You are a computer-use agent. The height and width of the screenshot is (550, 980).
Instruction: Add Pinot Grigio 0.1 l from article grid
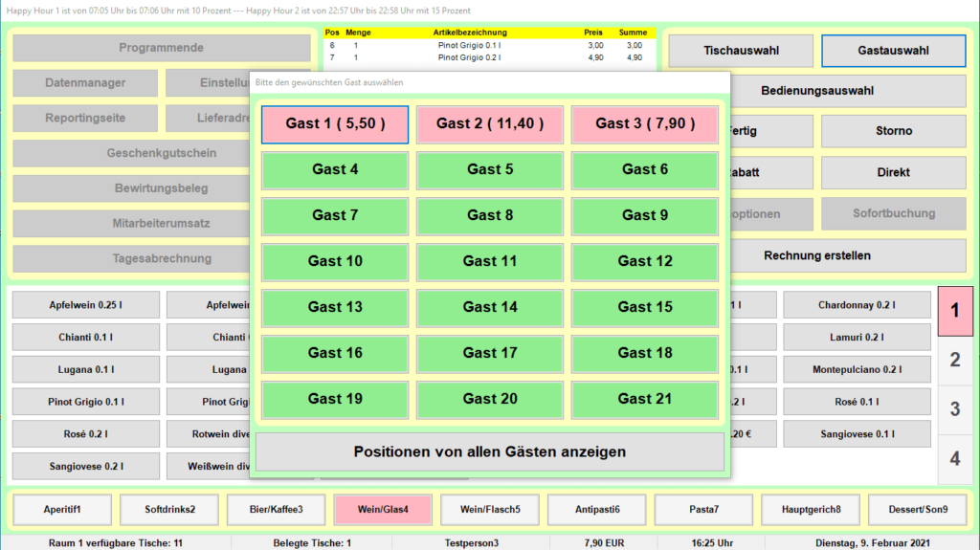tap(85, 402)
